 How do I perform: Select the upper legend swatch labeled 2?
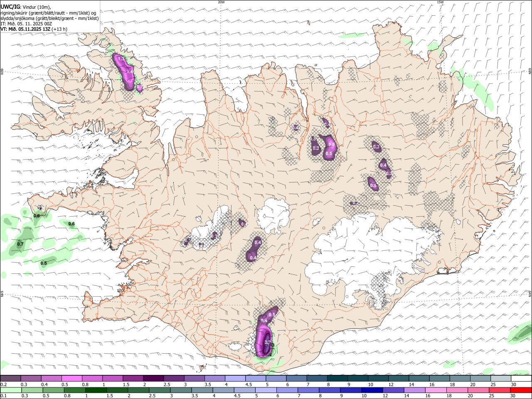pyautogui.click(x=153, y=378)
